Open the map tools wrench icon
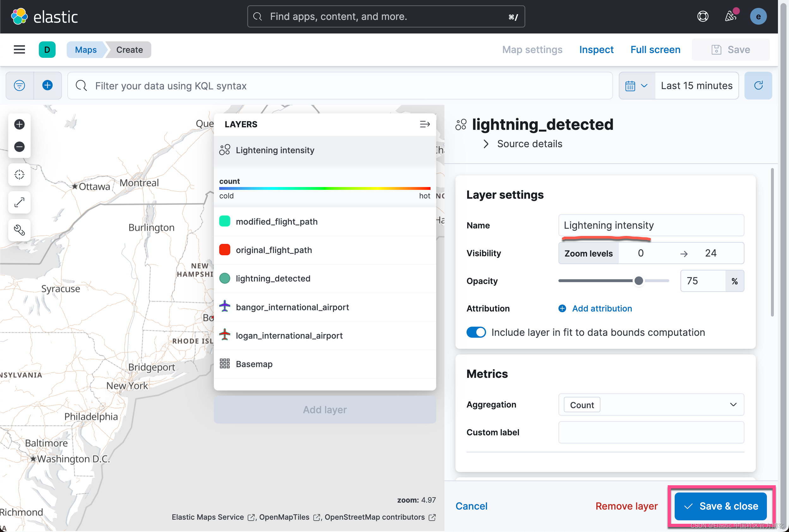This screenshot has width=789, height=532. tap(19, 230)
